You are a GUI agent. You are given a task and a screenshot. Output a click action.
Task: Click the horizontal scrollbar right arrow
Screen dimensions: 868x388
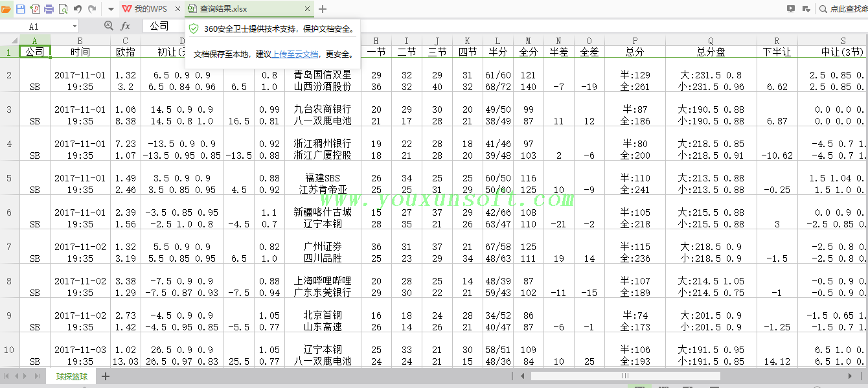[851, 376]
